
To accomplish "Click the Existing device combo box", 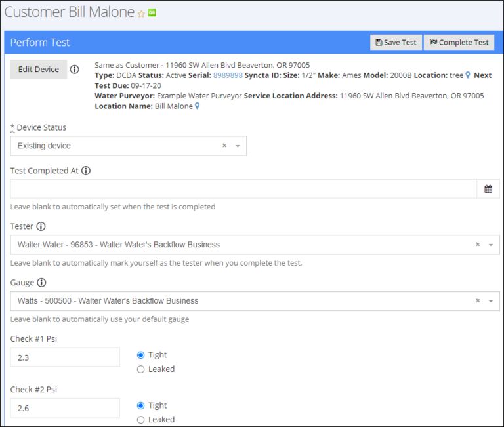I will (128, 146).
